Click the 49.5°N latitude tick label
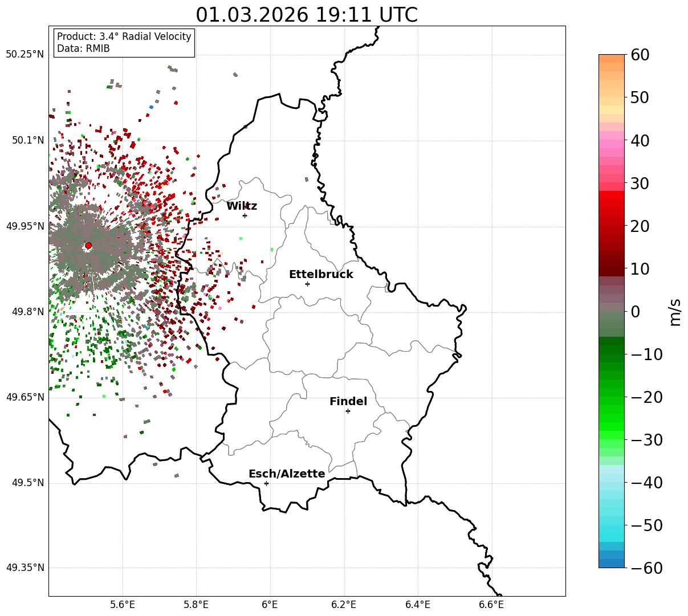Screen dimensions: 688x616 [27, 483]
